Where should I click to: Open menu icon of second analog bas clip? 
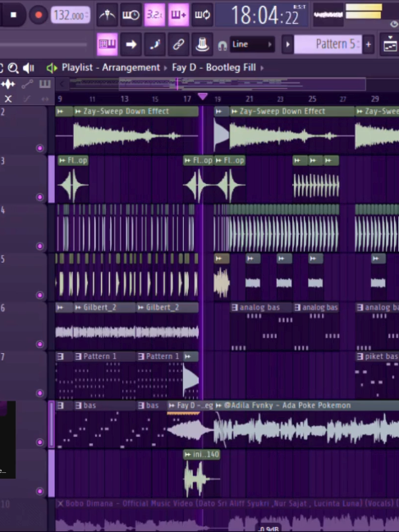297,307
